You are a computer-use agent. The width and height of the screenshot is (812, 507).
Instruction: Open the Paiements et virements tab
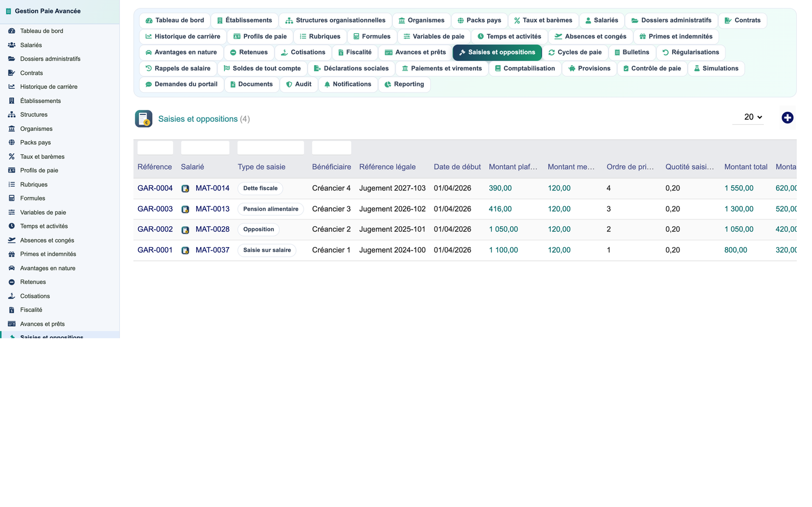click(x=442, y=68)
